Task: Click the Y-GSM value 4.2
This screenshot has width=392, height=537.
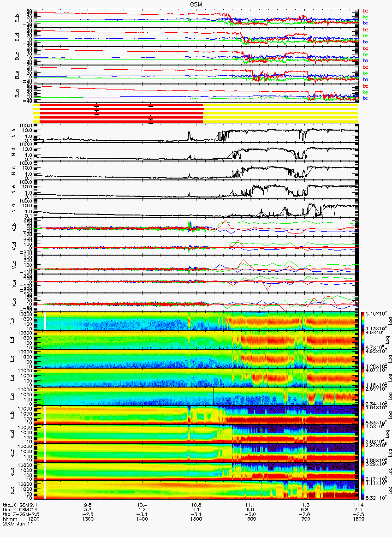Action: 142,509
